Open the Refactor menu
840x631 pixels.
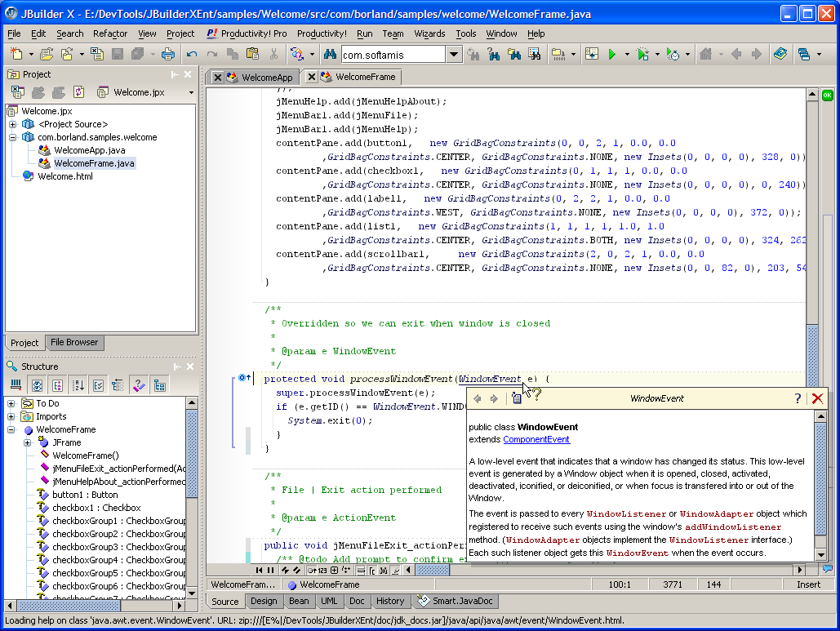pos(110,33)
